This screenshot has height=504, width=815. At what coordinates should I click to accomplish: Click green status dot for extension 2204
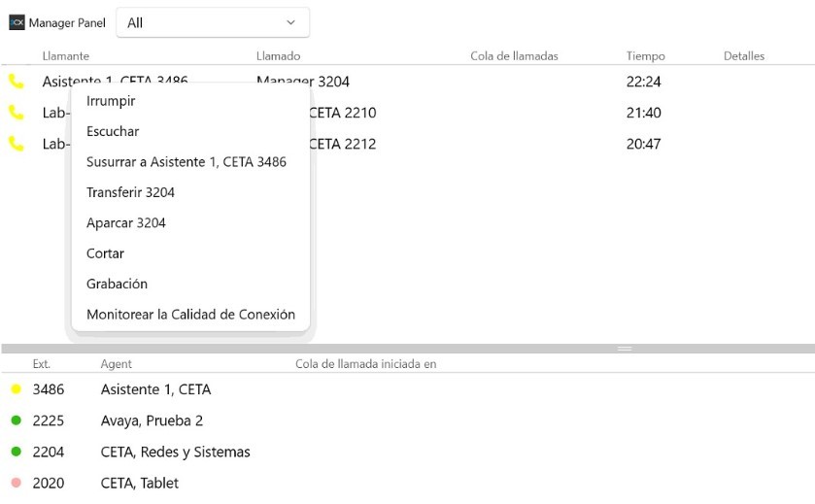point(16,452)
